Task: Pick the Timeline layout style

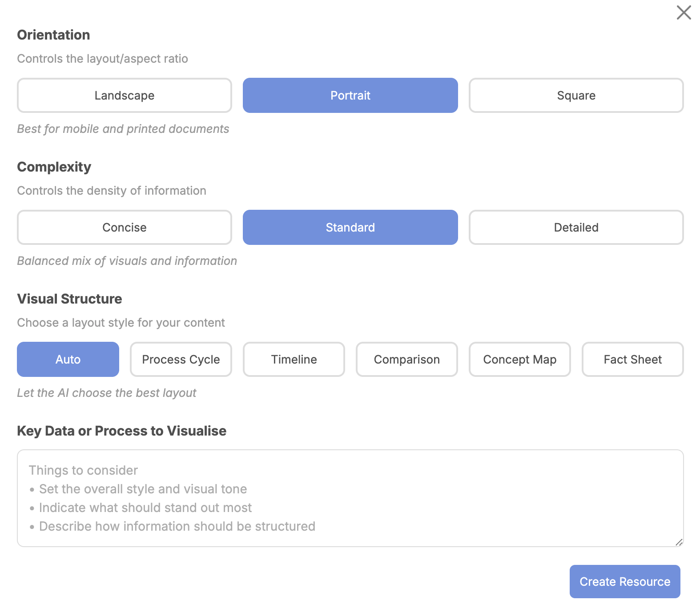Action: 294,360
